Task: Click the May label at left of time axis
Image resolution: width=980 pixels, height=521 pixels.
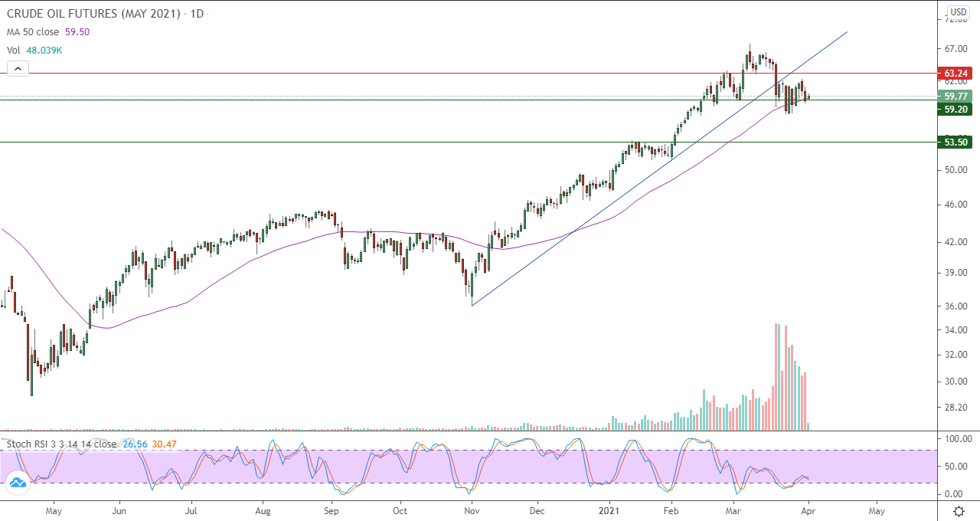Action: (53, 510)
